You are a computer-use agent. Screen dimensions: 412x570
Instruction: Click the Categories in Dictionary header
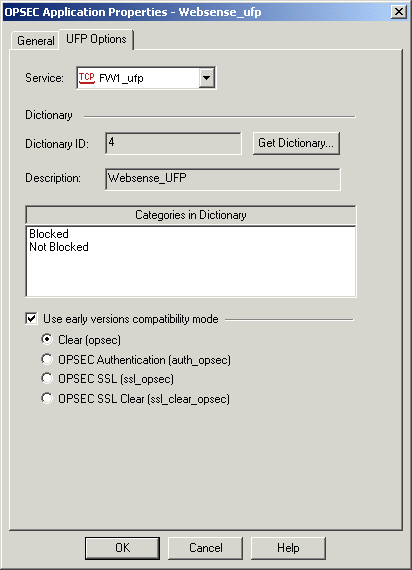[x=191, y=215]
